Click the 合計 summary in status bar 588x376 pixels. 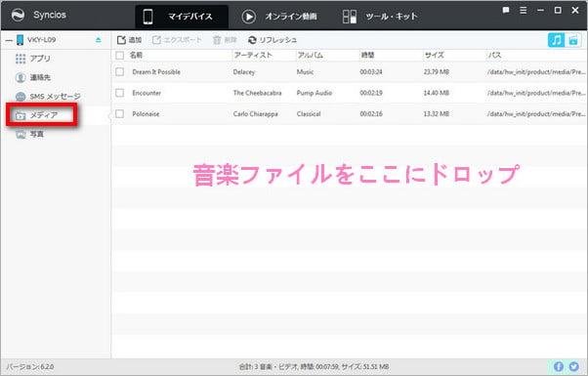[x=314, y=366]
